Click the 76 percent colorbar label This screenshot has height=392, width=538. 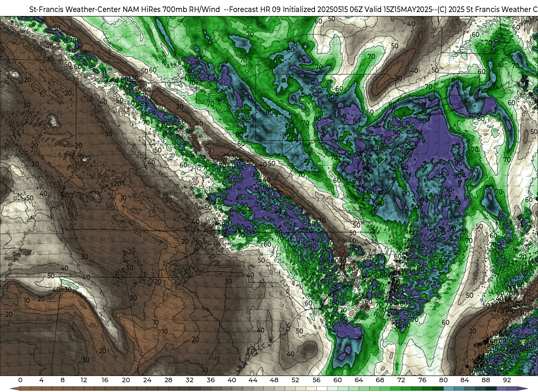422,380
